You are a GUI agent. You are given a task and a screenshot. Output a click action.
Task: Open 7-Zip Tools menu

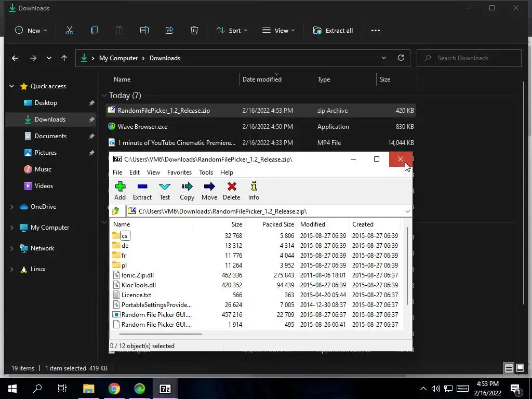(206, 172)
